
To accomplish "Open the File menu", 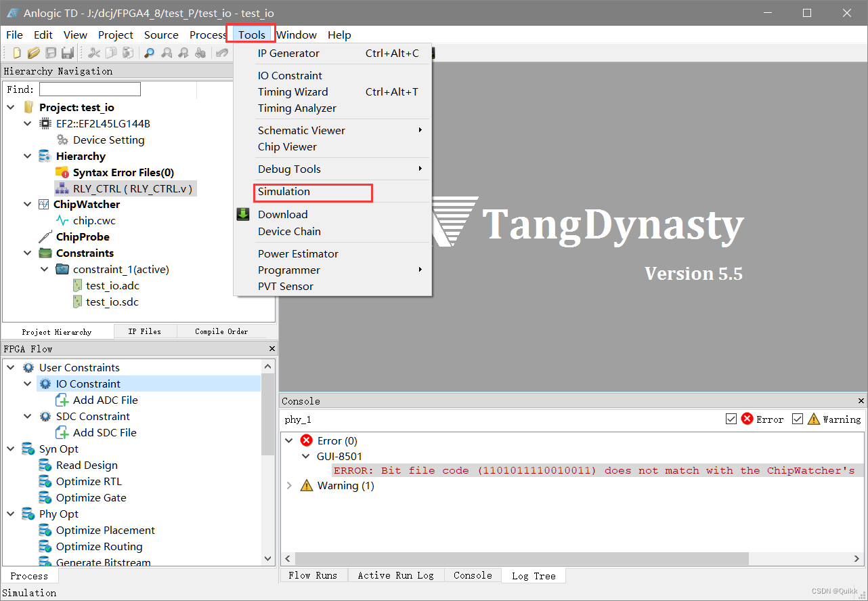I will (x=14, y=35).
